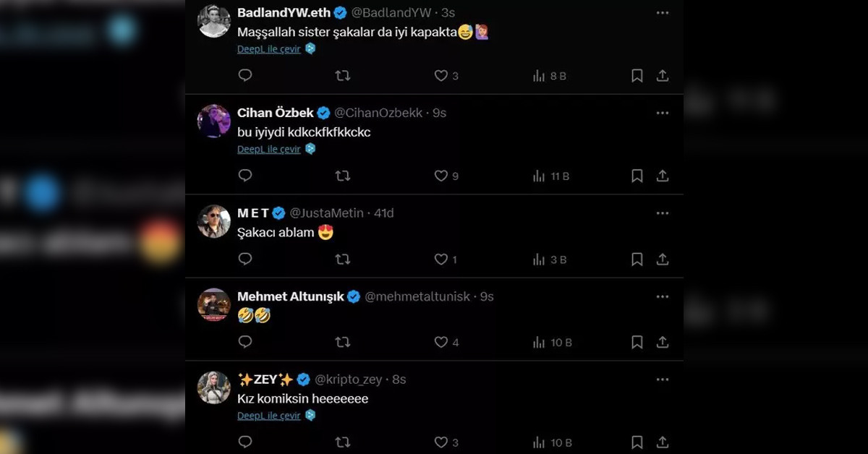Image resolution: width=868 pixels, height=454 pixels.
Task: Bookmark BadlandYW.eth's tweet
Action: 637,75
